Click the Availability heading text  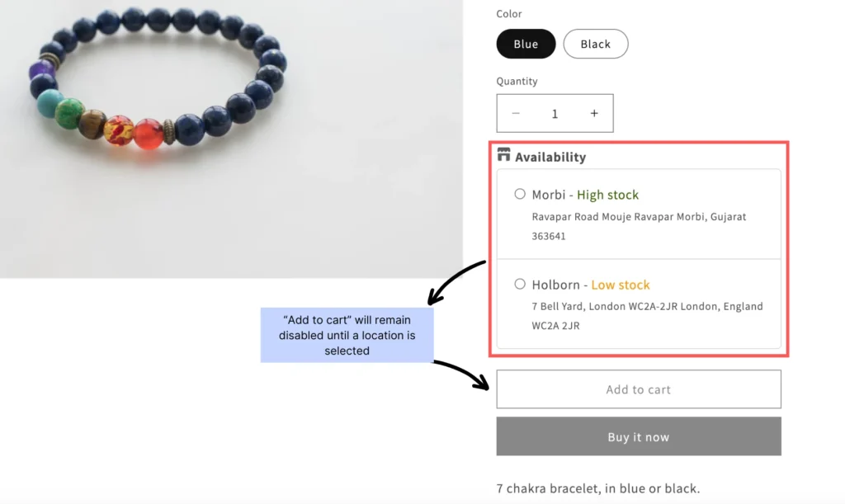tap(550, 157)
